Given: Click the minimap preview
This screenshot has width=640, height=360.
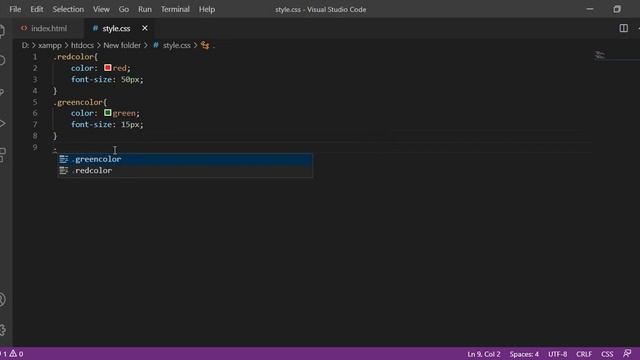Looking at the screenshot, I should (x=600, y=55).
